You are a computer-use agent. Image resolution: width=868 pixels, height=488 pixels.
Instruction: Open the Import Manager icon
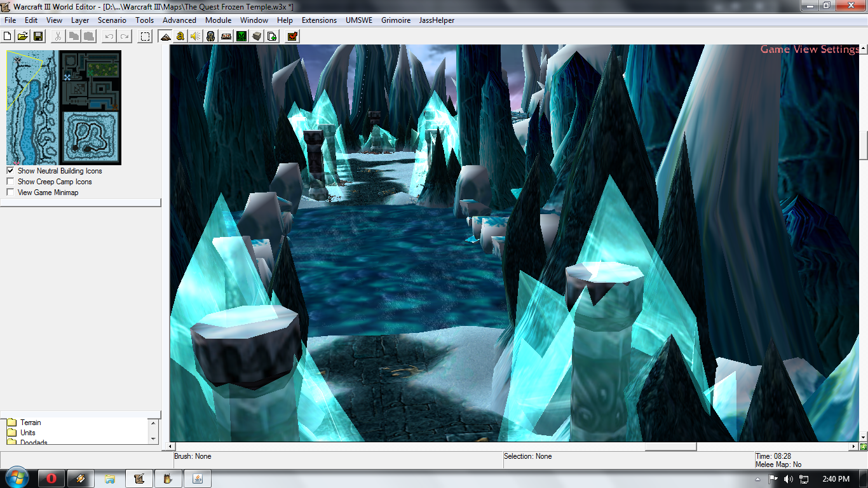pos(272,36)
